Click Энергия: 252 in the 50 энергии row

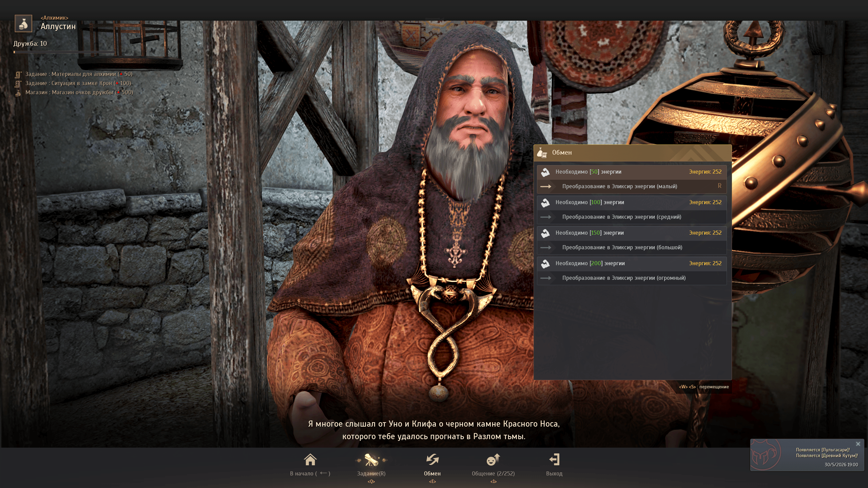coord(705,172)
